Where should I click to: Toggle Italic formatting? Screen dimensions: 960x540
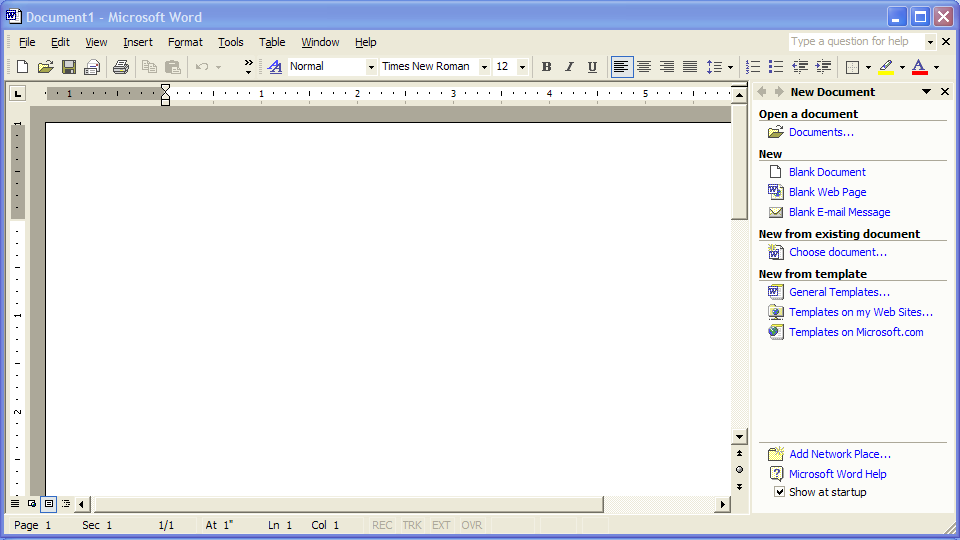point(569,67)
